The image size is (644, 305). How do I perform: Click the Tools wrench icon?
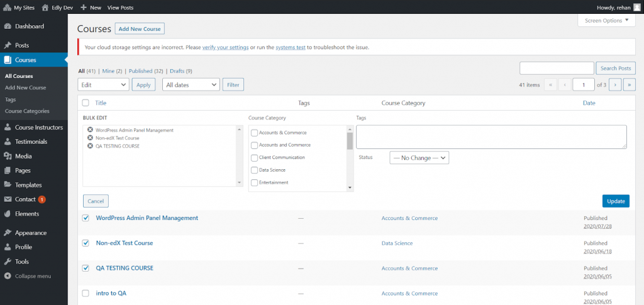click(8, 262)
